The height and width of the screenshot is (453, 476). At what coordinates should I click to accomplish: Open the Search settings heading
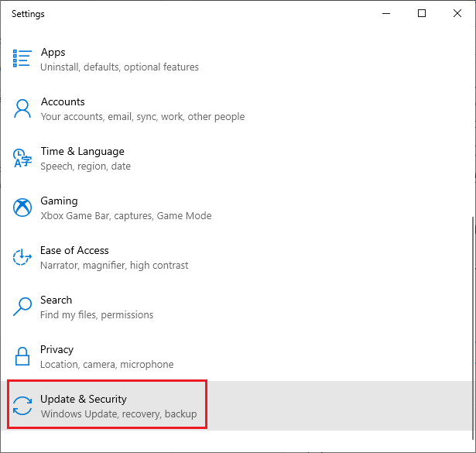click(56, 300)
